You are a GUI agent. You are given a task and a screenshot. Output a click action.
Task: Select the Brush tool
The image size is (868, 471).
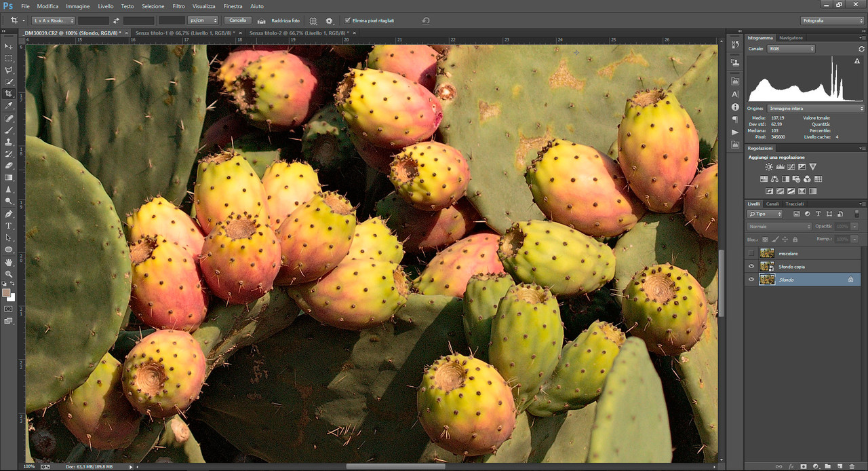(9, 130)
